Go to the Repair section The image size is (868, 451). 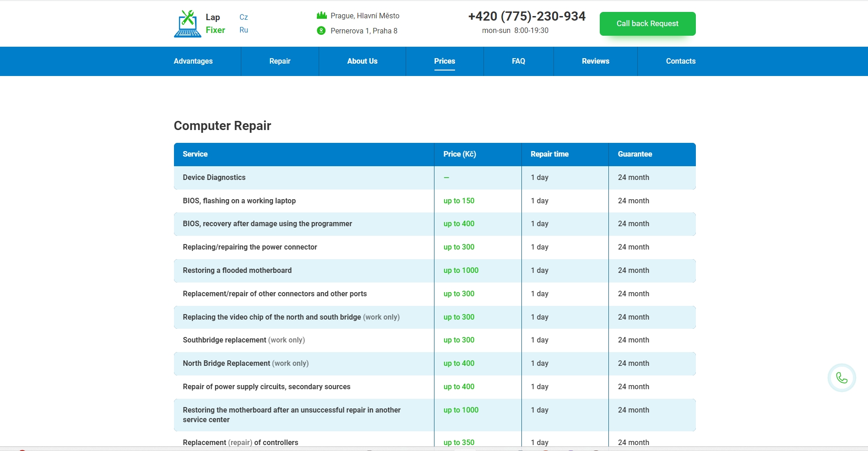(x=280, y=61)
